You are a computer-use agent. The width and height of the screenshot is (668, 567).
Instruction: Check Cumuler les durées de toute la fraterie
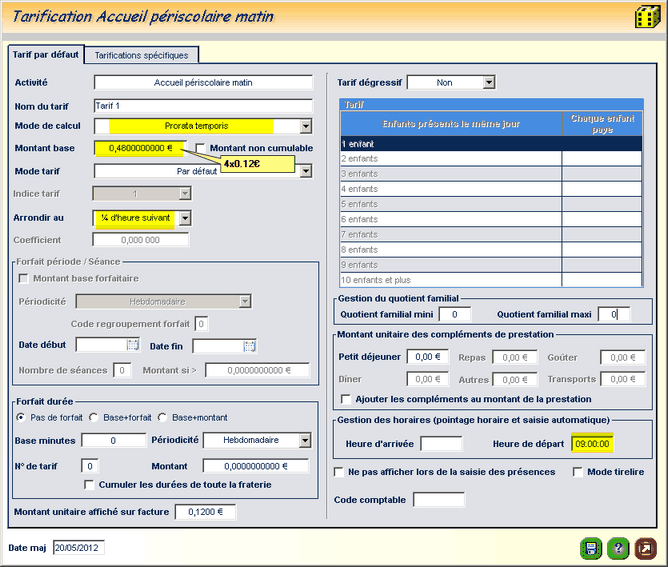tap(90, 485)
